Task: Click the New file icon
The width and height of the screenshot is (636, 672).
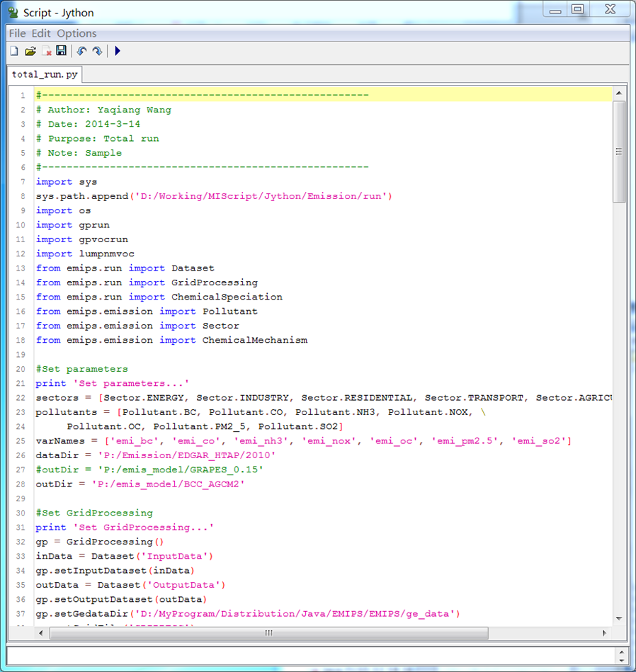Action: (x=14, y=51)
